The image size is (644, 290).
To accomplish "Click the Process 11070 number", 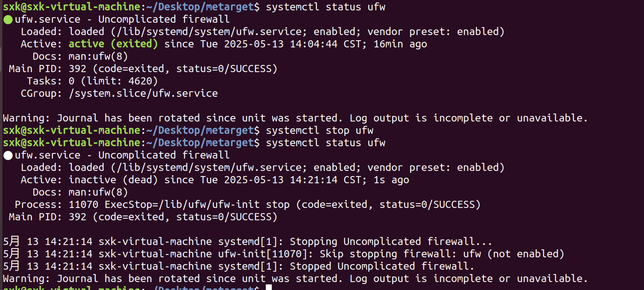I will point(83,205).
